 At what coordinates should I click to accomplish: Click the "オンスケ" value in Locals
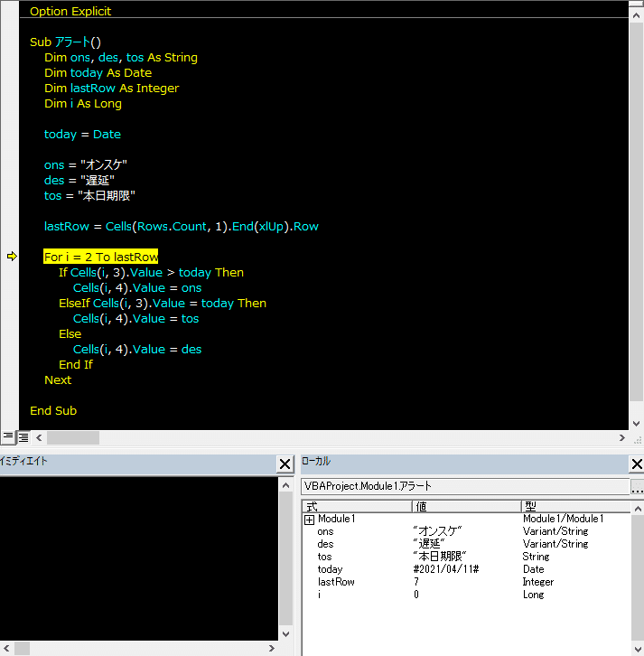[437, 531]
